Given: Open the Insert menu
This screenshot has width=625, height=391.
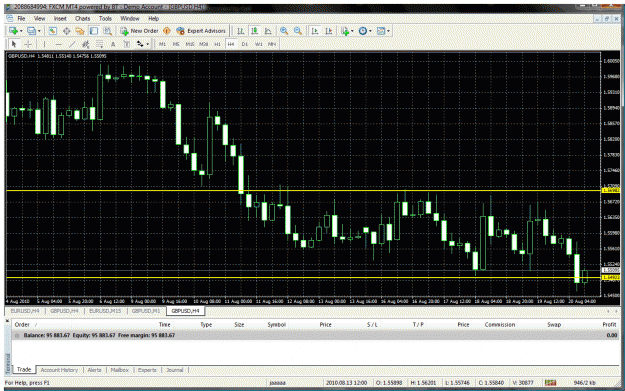Looking at the screenshot, I should [x=60, y=18].
